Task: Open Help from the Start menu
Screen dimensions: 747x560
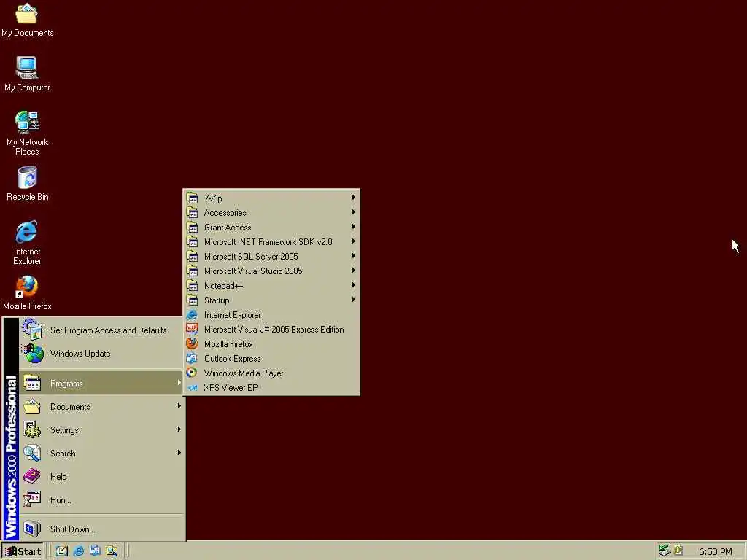Action: [x=101, y=477]
